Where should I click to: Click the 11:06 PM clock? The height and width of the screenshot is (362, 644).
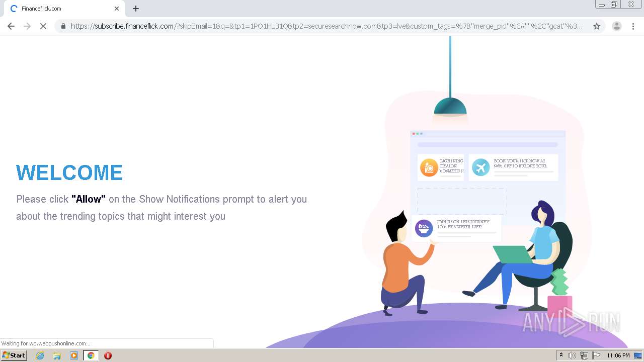point(618,355)
